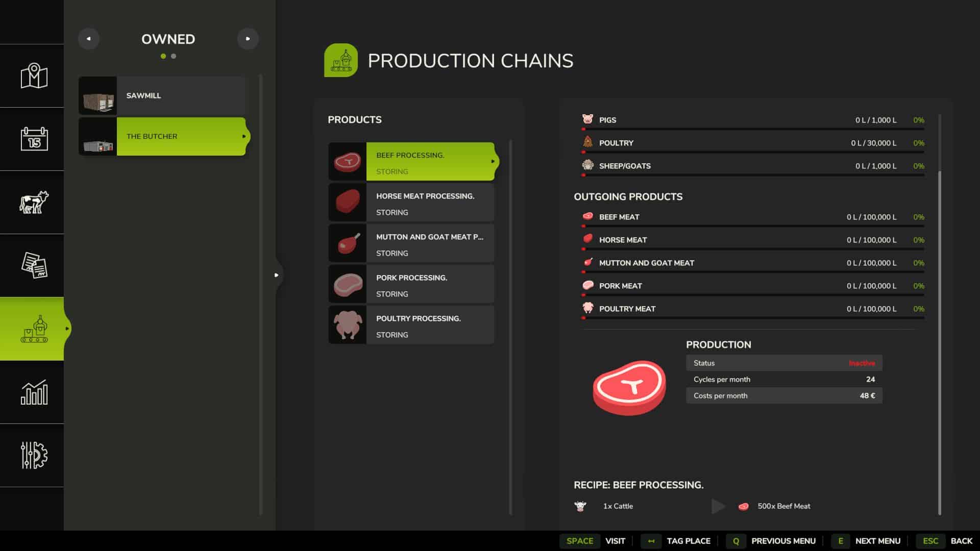This screenshot has height=551, width=980.
Task: Collapse the side panel arrow handle
Action: click(276, 275)
